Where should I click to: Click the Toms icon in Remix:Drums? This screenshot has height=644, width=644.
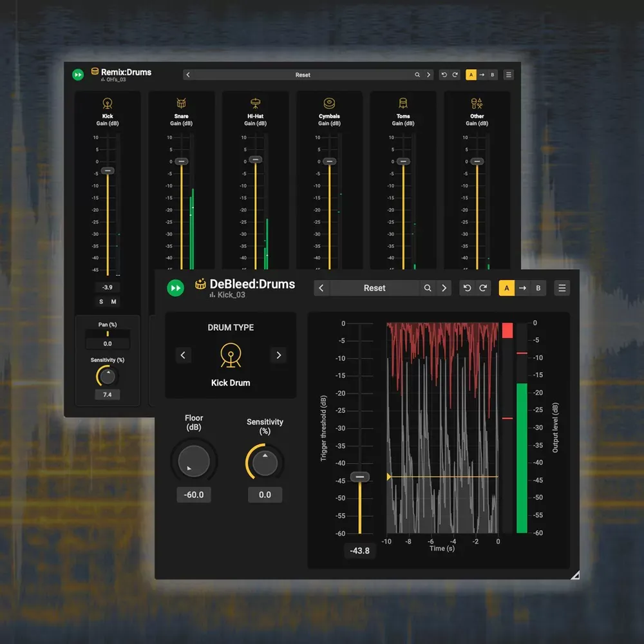pyautogui.click(x=403, y=103)
